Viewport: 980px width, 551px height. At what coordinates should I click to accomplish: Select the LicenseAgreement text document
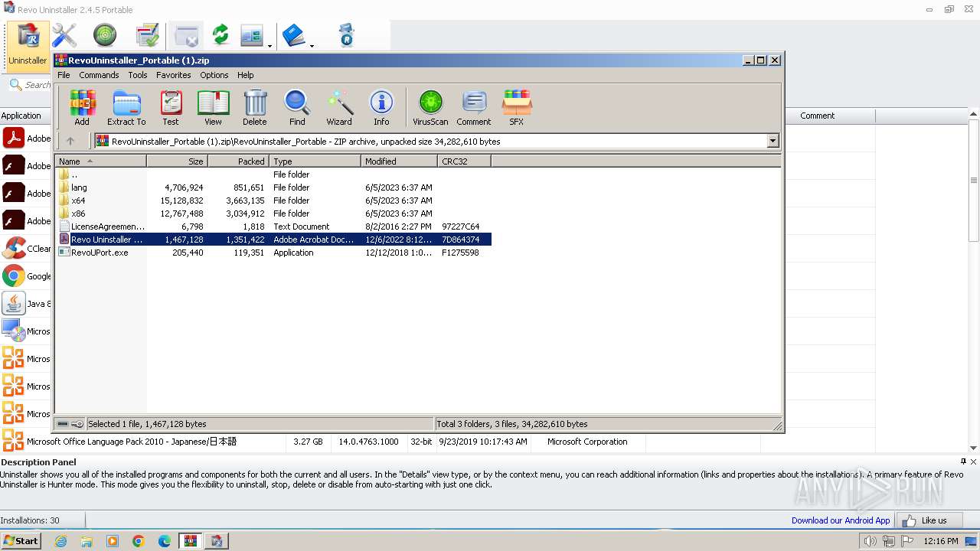pyautogui.click(x=273, y=227)
